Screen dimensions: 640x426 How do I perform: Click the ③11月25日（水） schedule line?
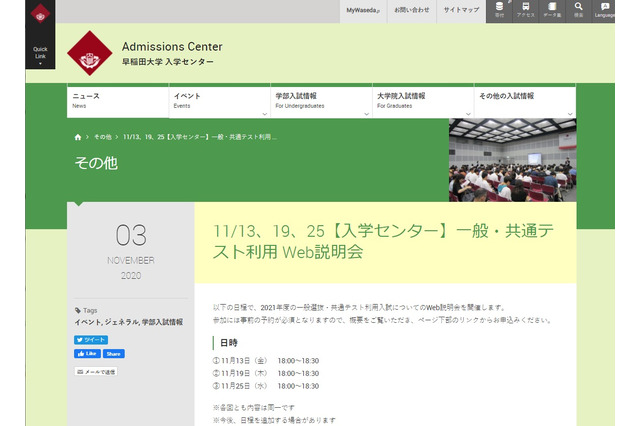click(x=266, y=386)
